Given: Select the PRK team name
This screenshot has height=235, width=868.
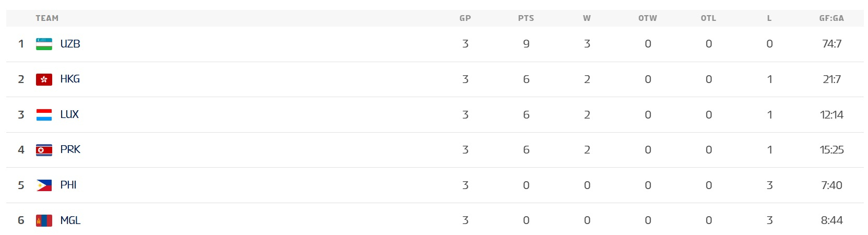Looking at the screenshot, I should tap(70, 149).
